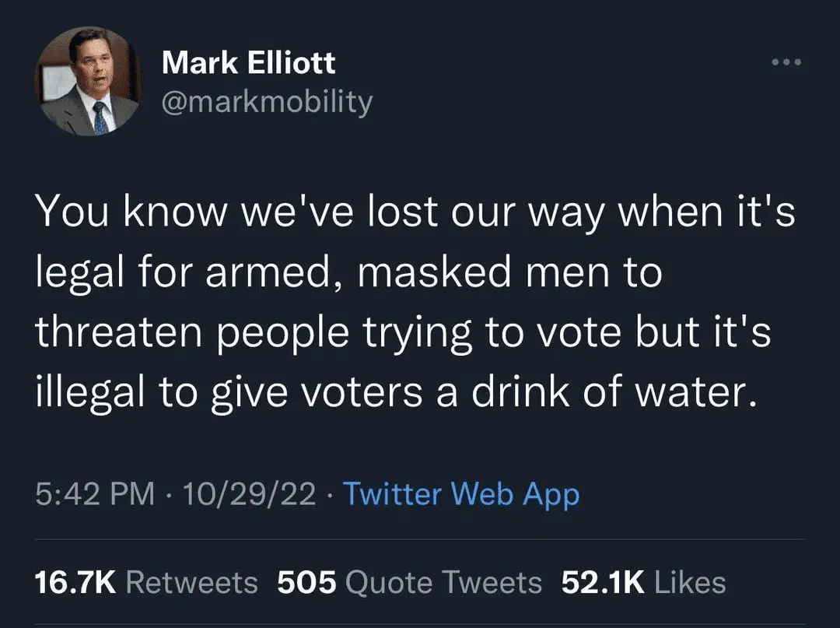Viewport: 840px width, 628px height.
Task: Click the @markmobility handle
Action: pyautogui.click(x=267, y=101)
